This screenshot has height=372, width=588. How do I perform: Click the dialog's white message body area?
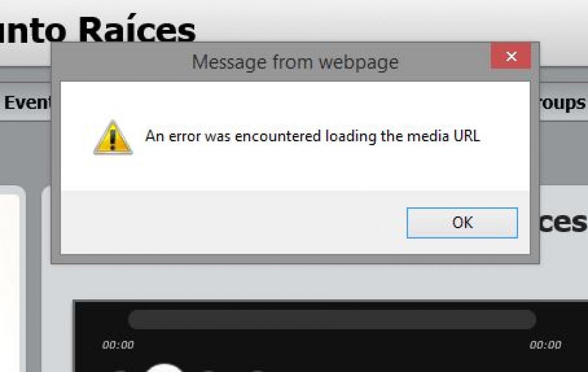pyautogui.click(x=295, y=136)
